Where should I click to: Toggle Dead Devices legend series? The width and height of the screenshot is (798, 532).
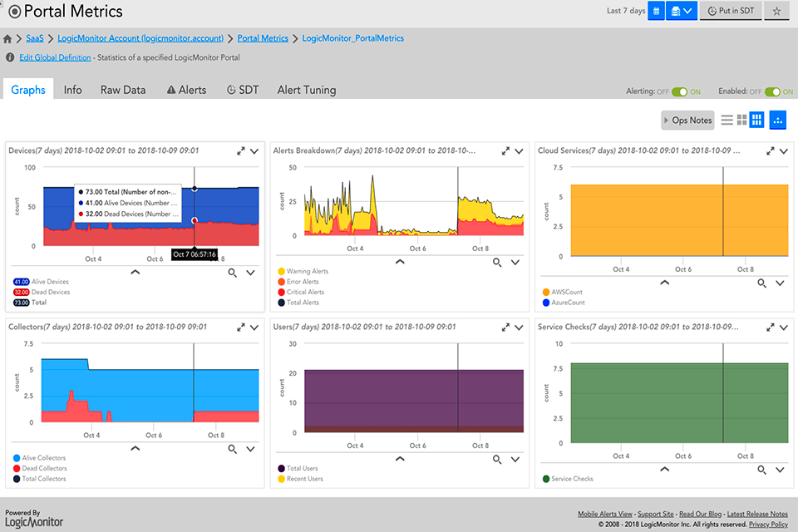[x=42, y=293]
